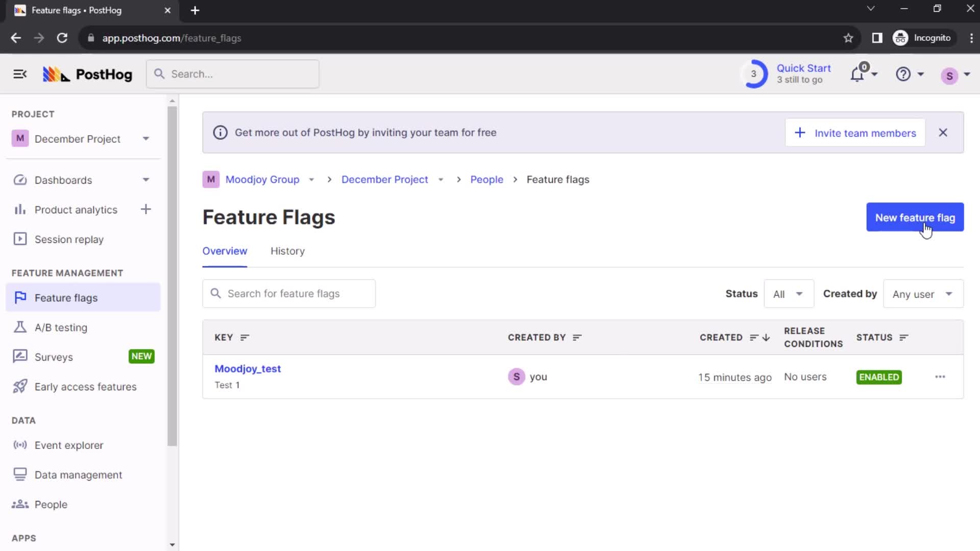Click the Event explorer broadcast icon
Viewport: 980px width, 551px height.
pyautogui.click(x=20, y=445)
